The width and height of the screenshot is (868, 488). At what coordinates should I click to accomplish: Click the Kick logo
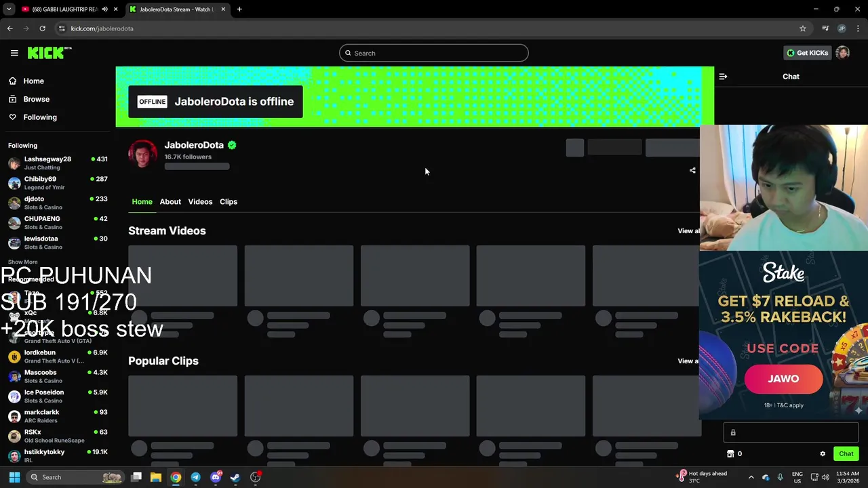(x=50, y=53)
